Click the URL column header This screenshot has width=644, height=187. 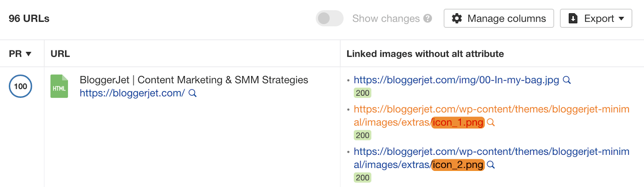click(60, 54)
